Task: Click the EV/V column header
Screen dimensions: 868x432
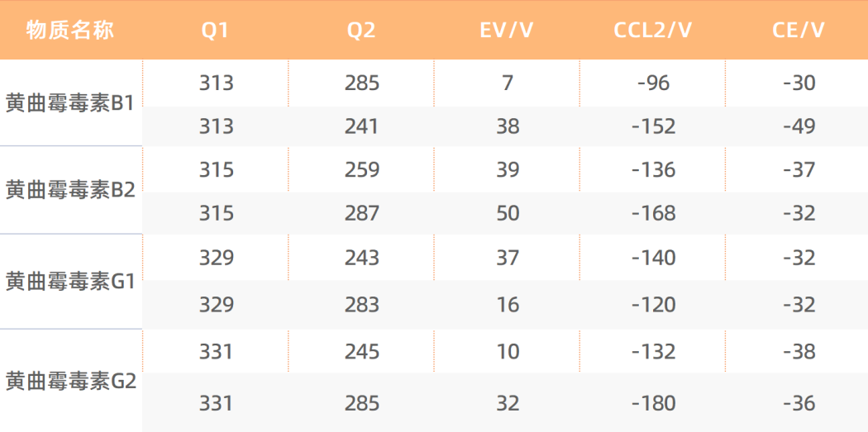Action: pos(507,31)
